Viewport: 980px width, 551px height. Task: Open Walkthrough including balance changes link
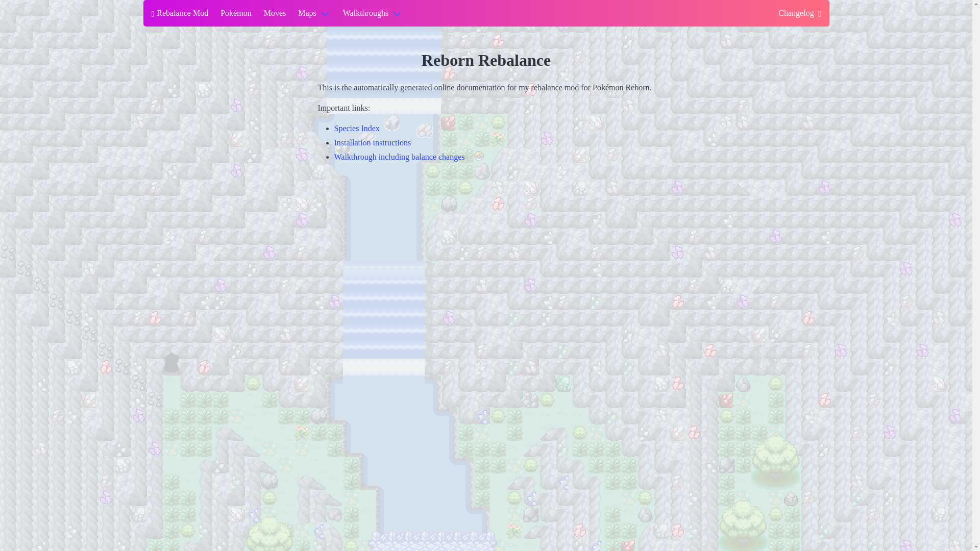click(x=399, y=157)
